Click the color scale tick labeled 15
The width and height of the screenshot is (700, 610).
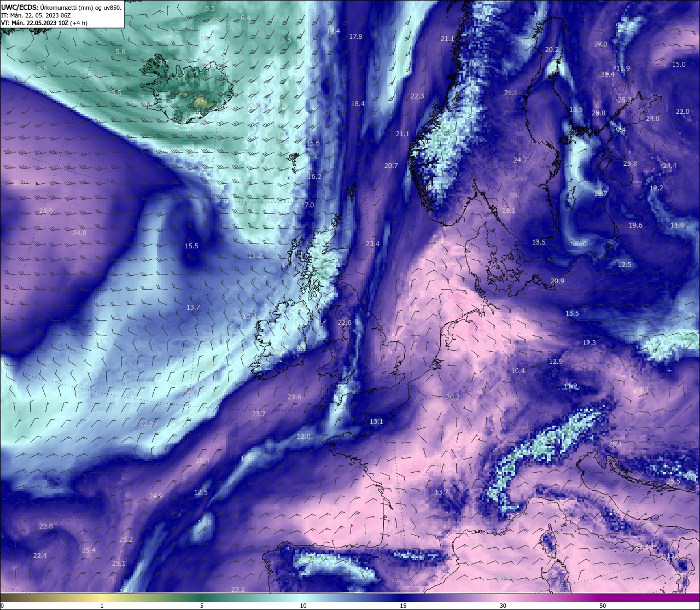pos(403,606)
